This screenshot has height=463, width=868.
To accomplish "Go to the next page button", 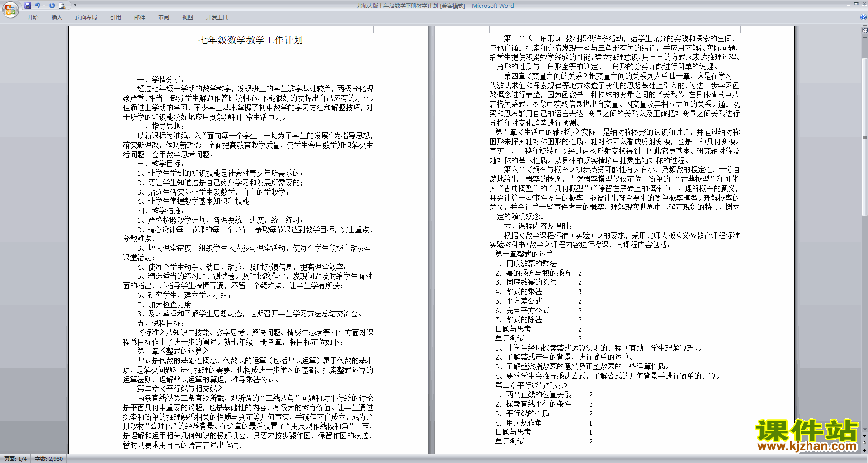I will (x=865, y=450).
